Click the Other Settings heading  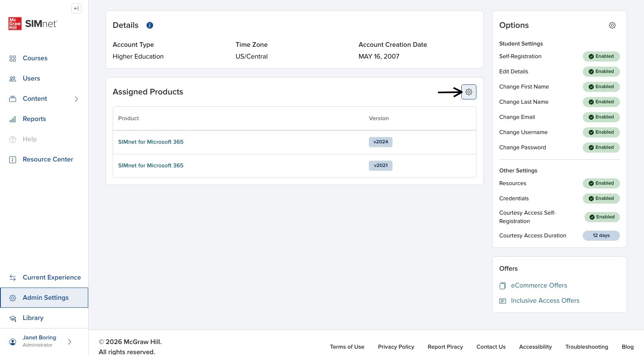[518, 171]
